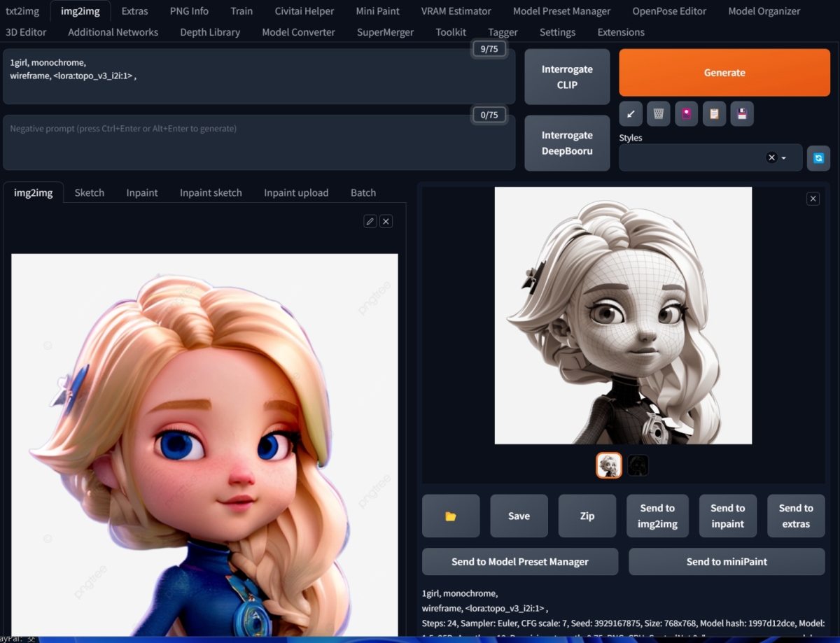Show extra networks via the pink card icon

(x=686, y=113)
